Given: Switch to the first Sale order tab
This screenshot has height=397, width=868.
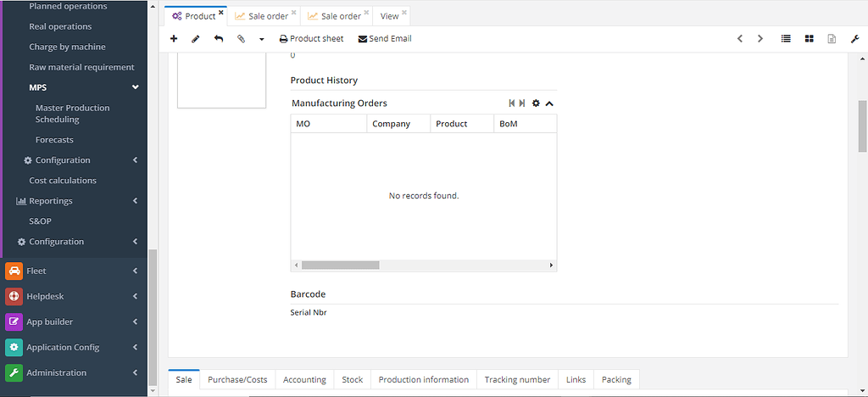Looking at the screenshot, I should [x=262, y=16].
